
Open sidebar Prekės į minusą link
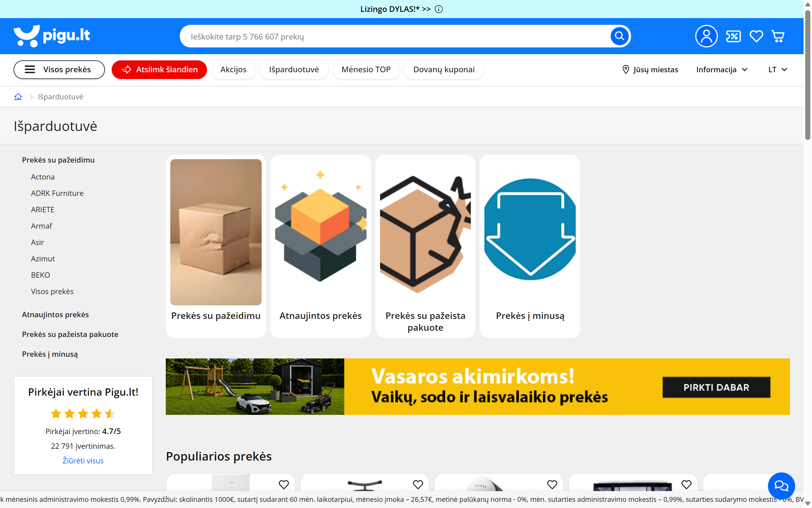50,354
